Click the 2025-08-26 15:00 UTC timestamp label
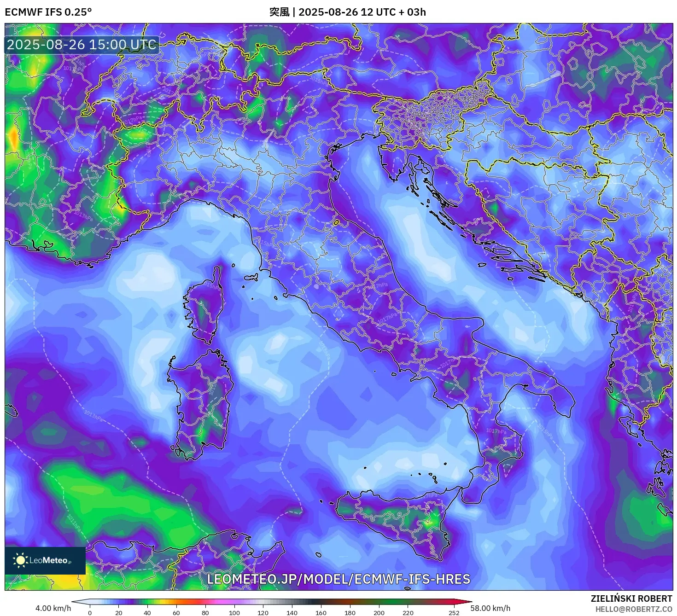Viewport: 677px width, 616px height. [82, 45]
